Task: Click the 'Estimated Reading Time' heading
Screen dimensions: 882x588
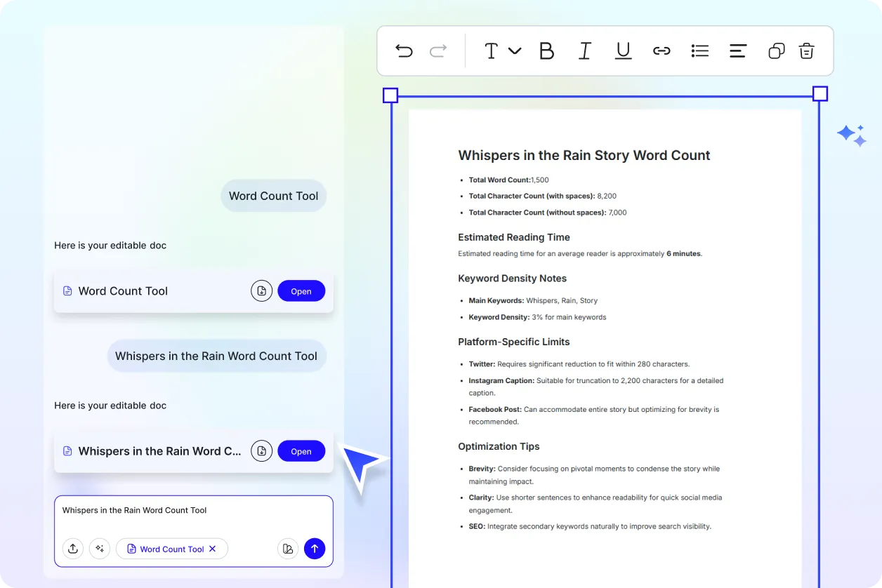Action: (x=514, y=237)
